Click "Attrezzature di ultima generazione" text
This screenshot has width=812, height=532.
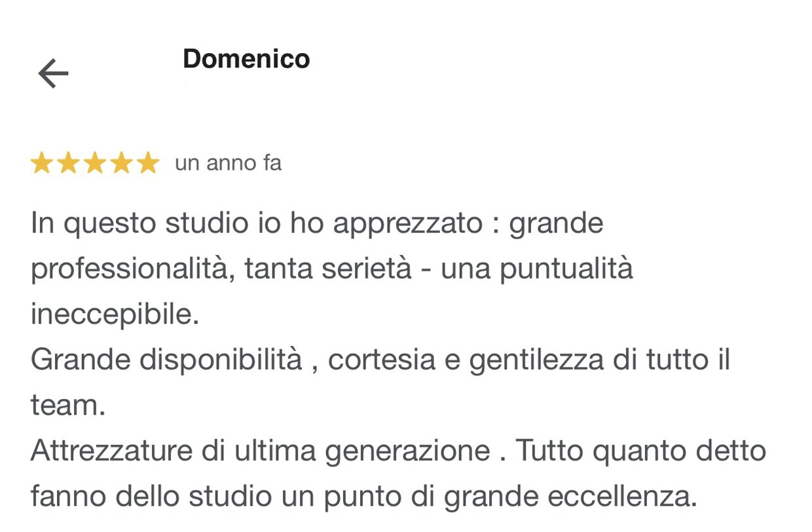[x=260, y=451]
